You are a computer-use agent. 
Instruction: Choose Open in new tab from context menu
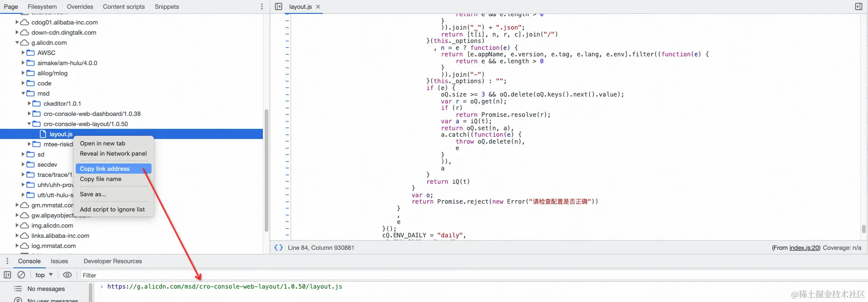pos(114,143)
